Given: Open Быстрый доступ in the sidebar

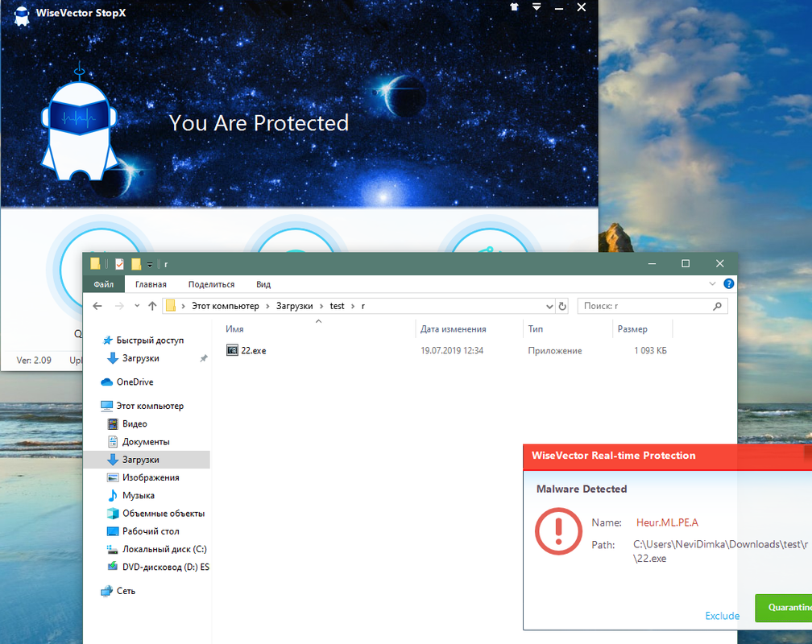Looking at the screenshot, I should tap(150, 341).
